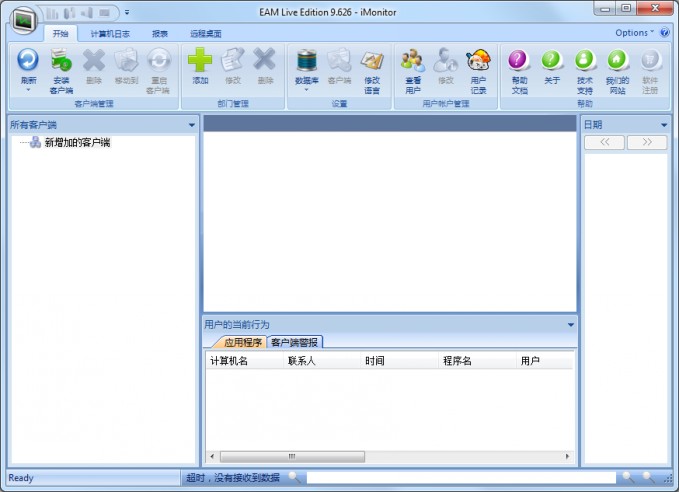Open the Options menu
This screenshot has width=679, height=492.
[634, 33]
